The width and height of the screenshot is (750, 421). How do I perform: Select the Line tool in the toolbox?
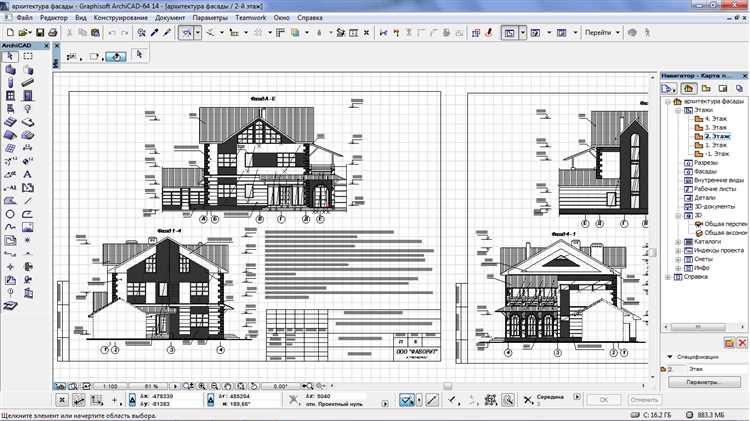(x=28, y=201)
